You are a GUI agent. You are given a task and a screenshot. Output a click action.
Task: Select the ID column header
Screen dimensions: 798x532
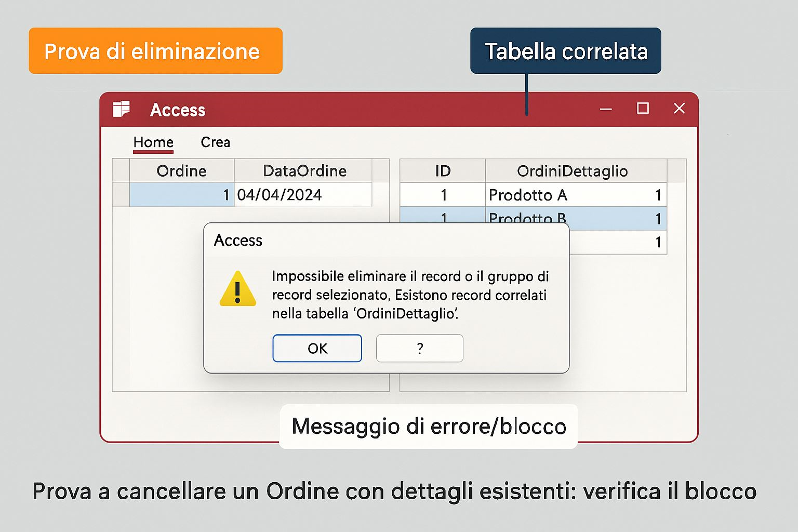click(x=443, y=171)
